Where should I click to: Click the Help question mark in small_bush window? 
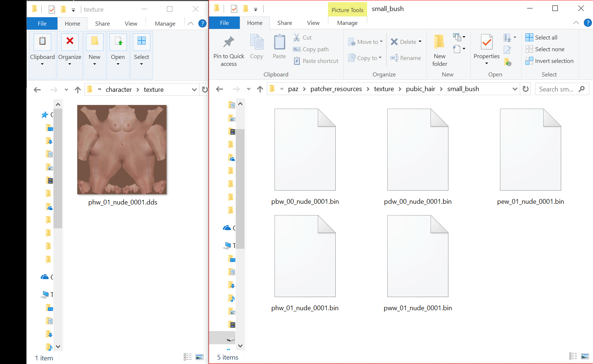588,23
